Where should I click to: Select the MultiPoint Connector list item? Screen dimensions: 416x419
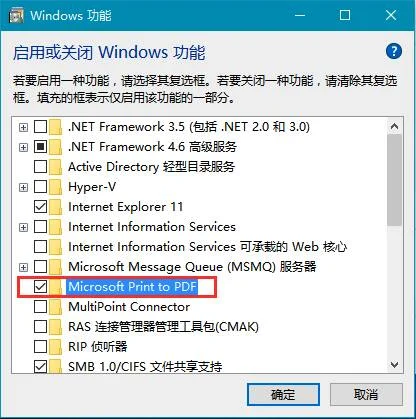click(x=129, y=307)
